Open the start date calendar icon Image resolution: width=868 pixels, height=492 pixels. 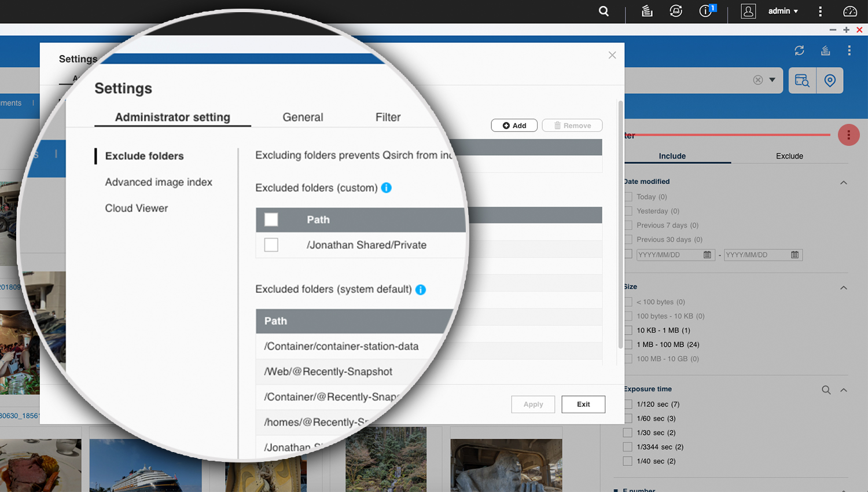(707, 255)
